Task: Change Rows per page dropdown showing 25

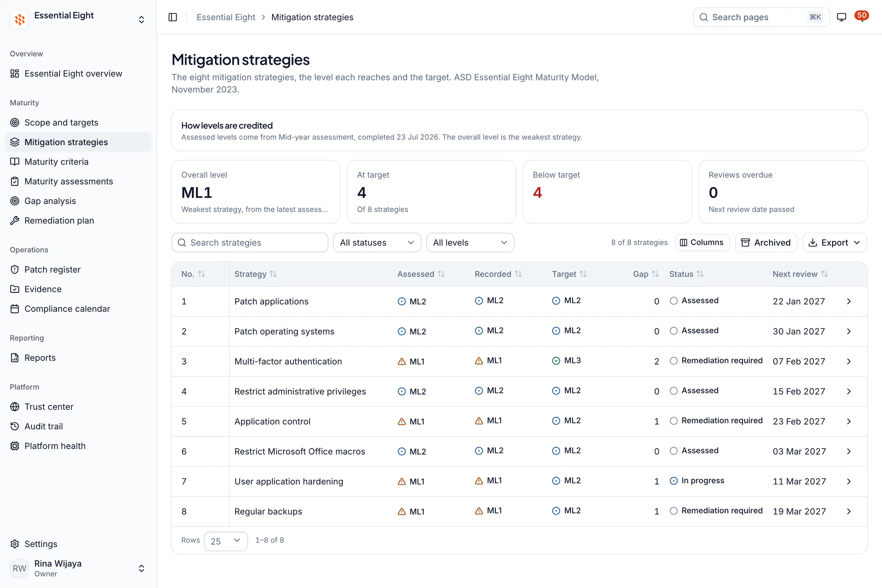Action: (x=226, y=541)
